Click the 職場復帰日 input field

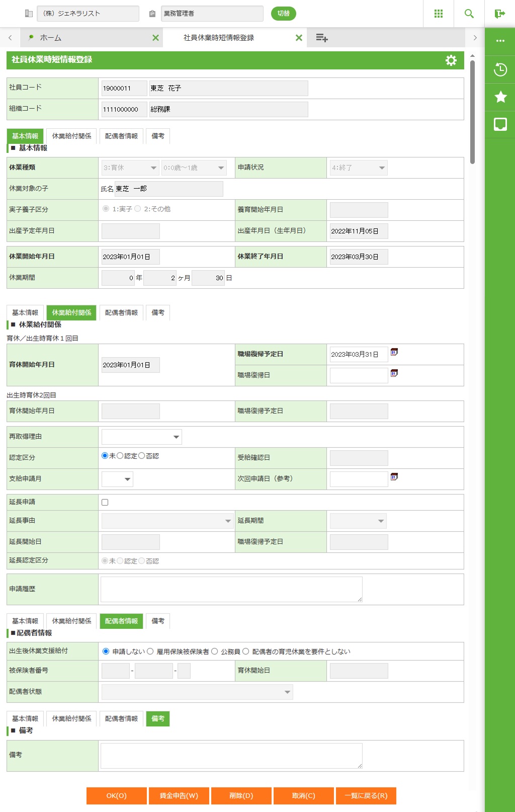coord(359,375)
